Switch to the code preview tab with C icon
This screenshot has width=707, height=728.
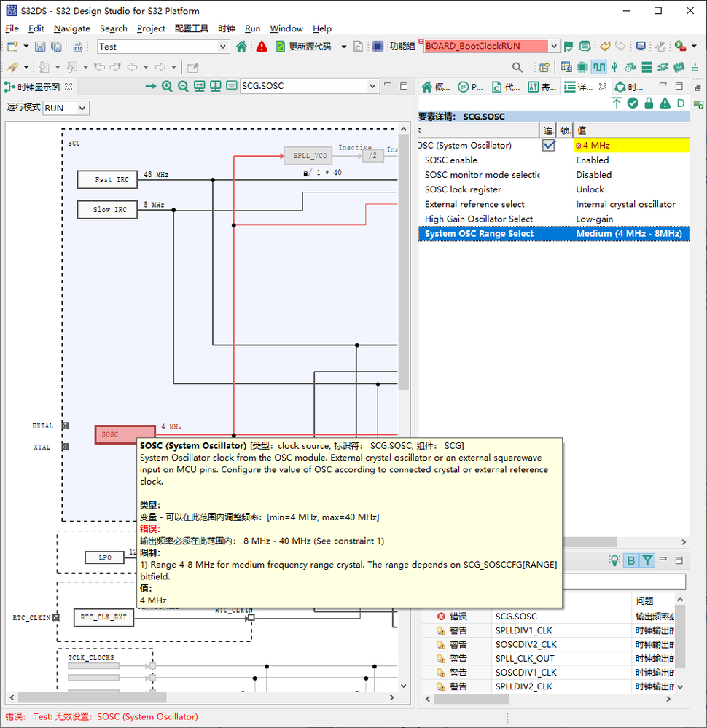pos(507,87)
